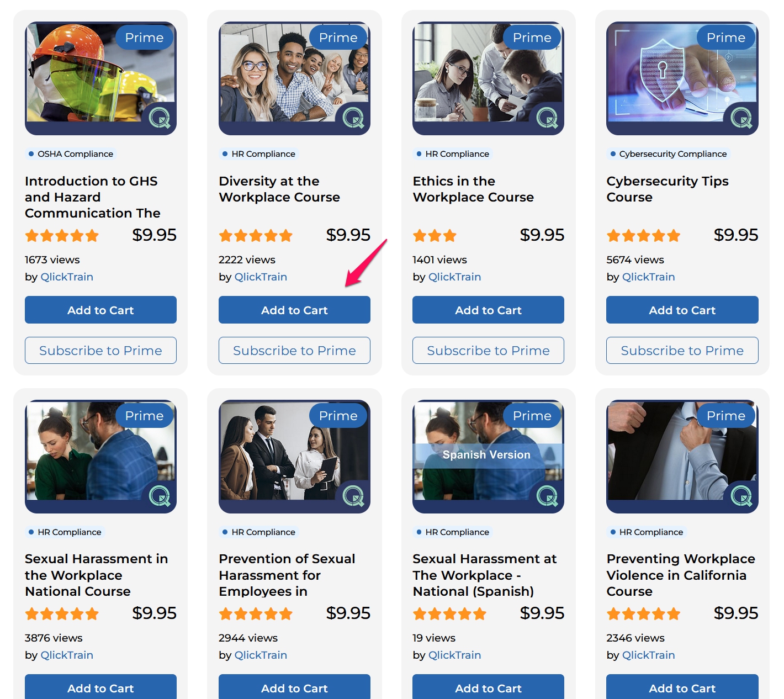Screen dimensions: 784x699
Task: Open QlickTrain link under the Diversity course
Action: point(261,277)
